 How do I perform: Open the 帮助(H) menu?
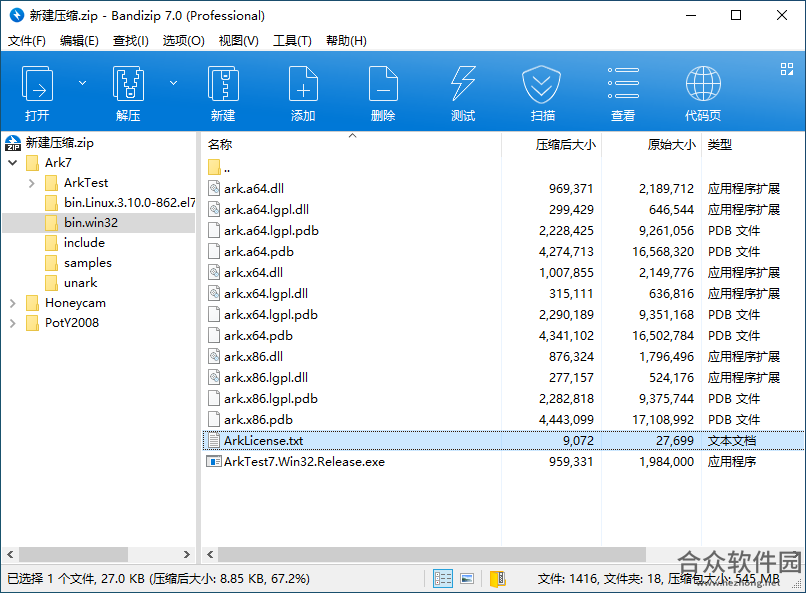(346, 41)
